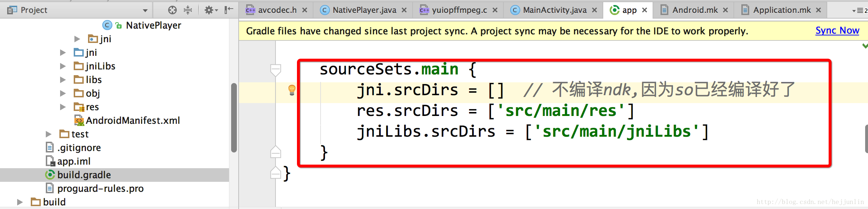This screenshot has width=868, height=209.
Task: Close the Android.mk tab
Action: (726, 10)
